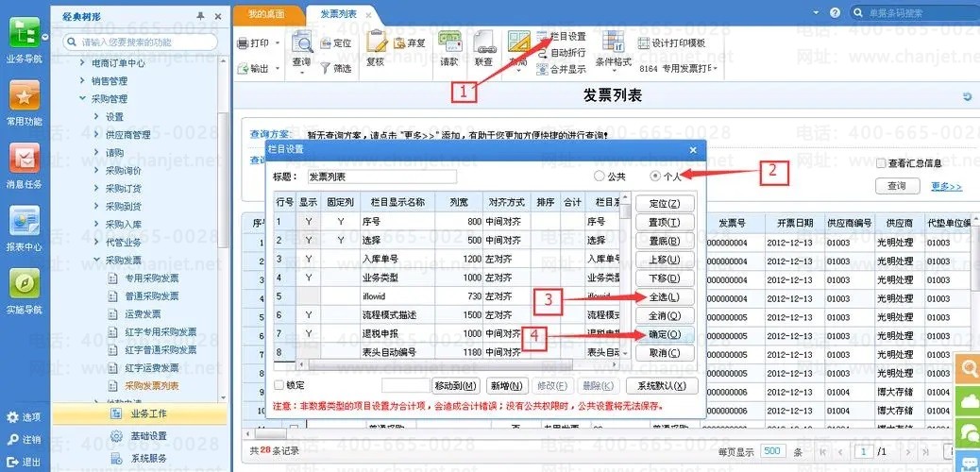This screenshot has width=980, height=472.
Task: Click the function search box in tree panel
Action: pos(141,42)
